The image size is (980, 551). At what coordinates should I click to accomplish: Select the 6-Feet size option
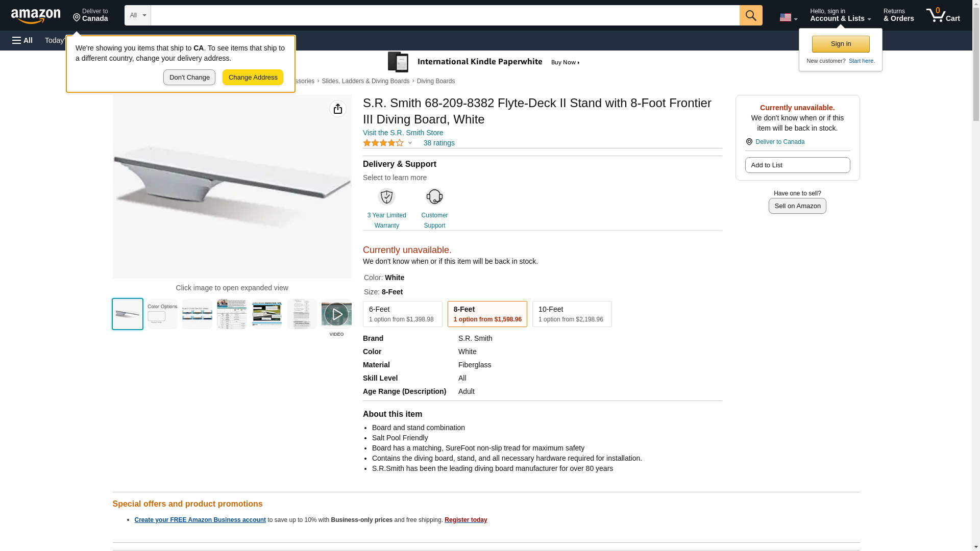(402, 314)
